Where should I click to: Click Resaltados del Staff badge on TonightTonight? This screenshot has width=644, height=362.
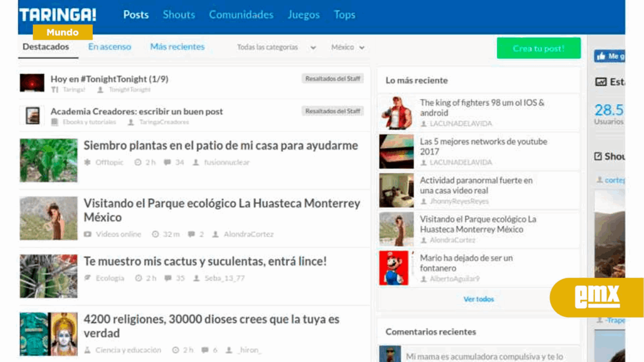click(332, 79)
